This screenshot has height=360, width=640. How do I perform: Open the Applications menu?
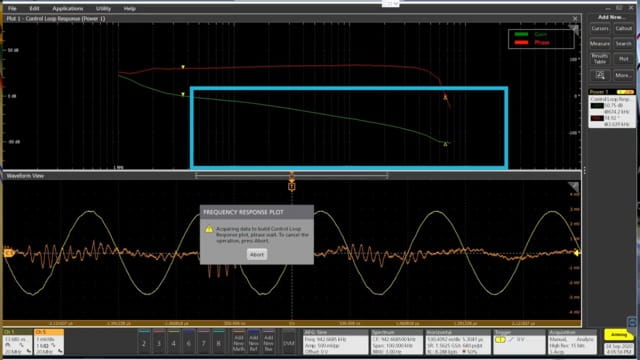(67, 8)
